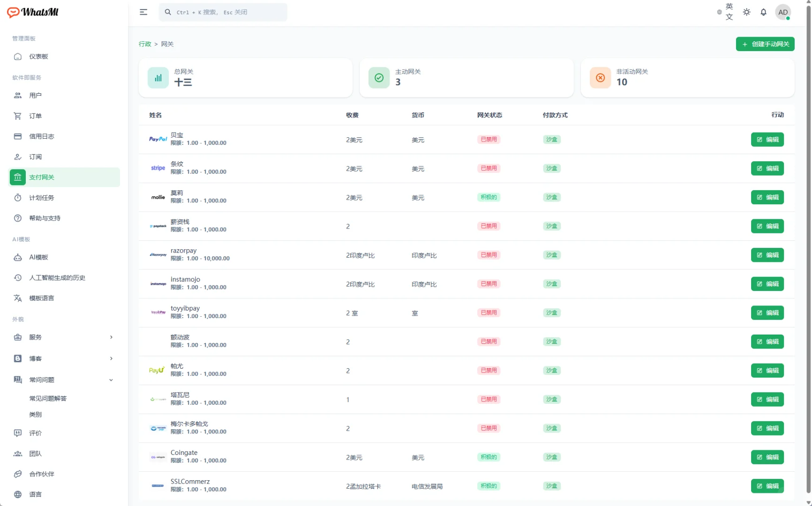Focus the Ctrl+K search field
The image size is (812, 506).
coord(223,12)
